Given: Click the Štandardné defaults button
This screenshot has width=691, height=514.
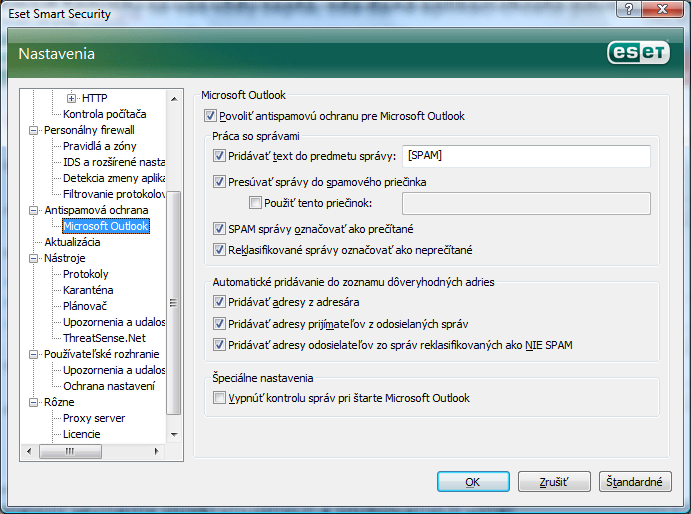Looking at the screenshot, I should point(635,481).
